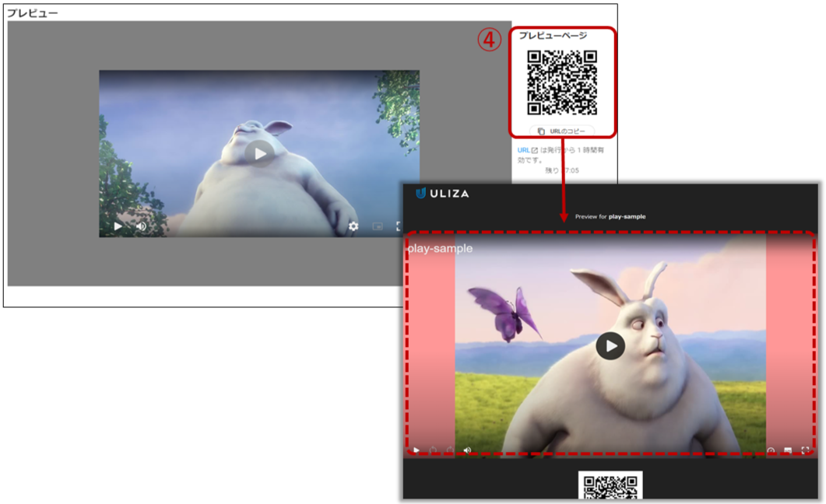Click the QR code below the play-sample video
This screenshot has width=826, height=504.
tap(610, 485)
